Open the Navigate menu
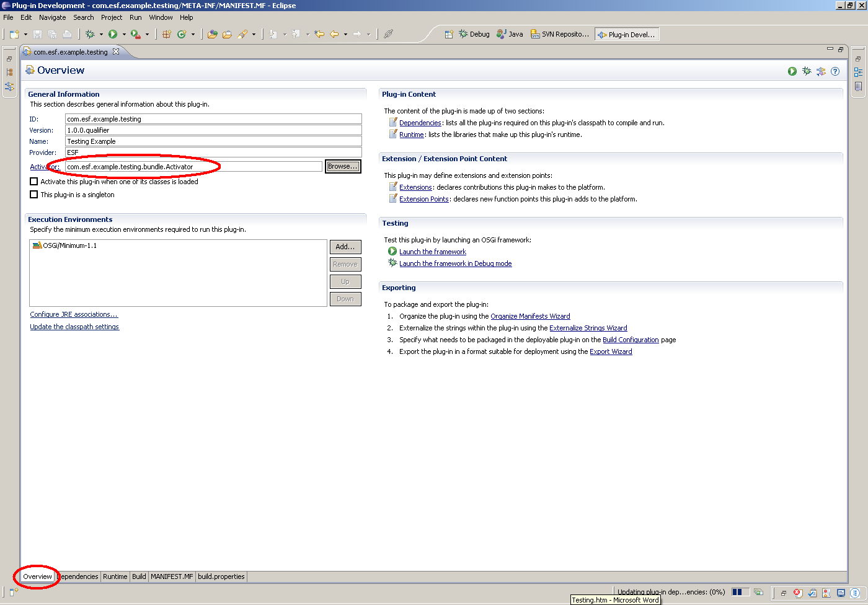The image size is (868, 605). click(x=53, y=17)
